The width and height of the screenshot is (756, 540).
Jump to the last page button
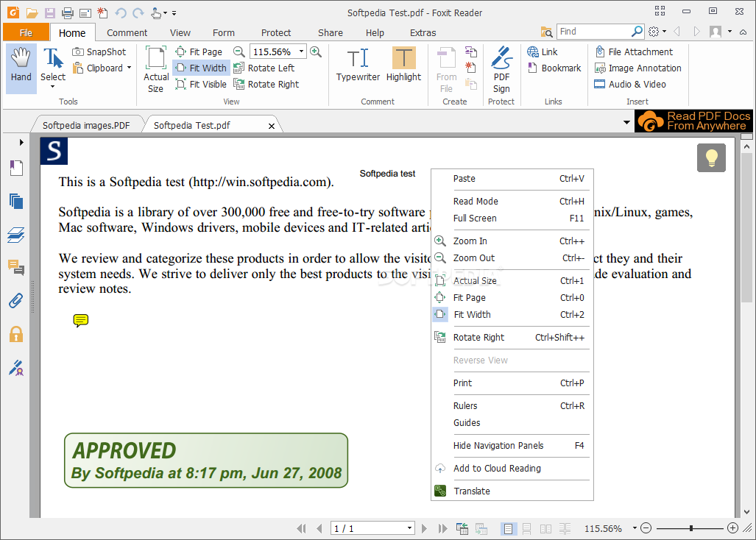pyautogui.click(x=442, y=528)
